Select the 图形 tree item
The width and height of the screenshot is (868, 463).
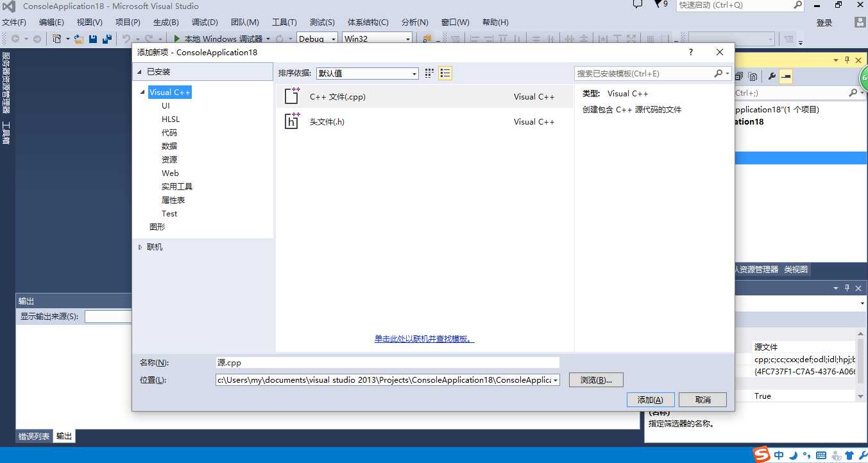click(x=157, y=227)
